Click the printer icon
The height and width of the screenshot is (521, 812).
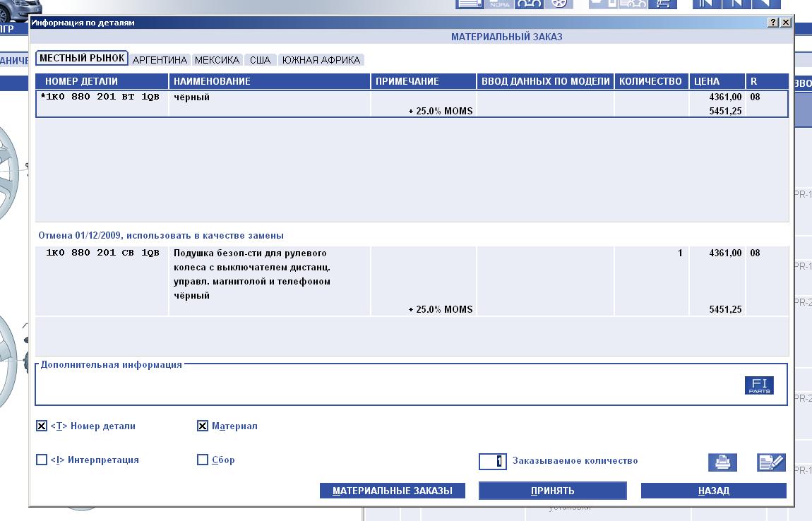[722, 462]
